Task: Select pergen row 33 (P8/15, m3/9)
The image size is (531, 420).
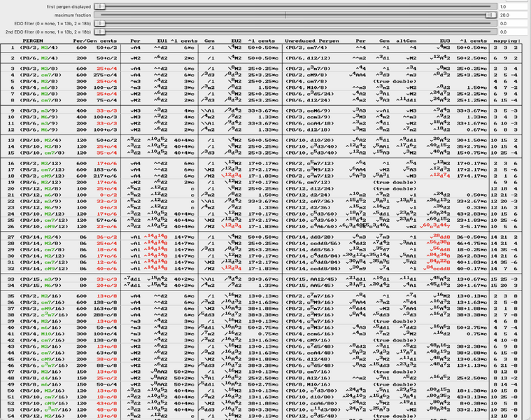Action: pyautogui.click(x=261, y=279)
